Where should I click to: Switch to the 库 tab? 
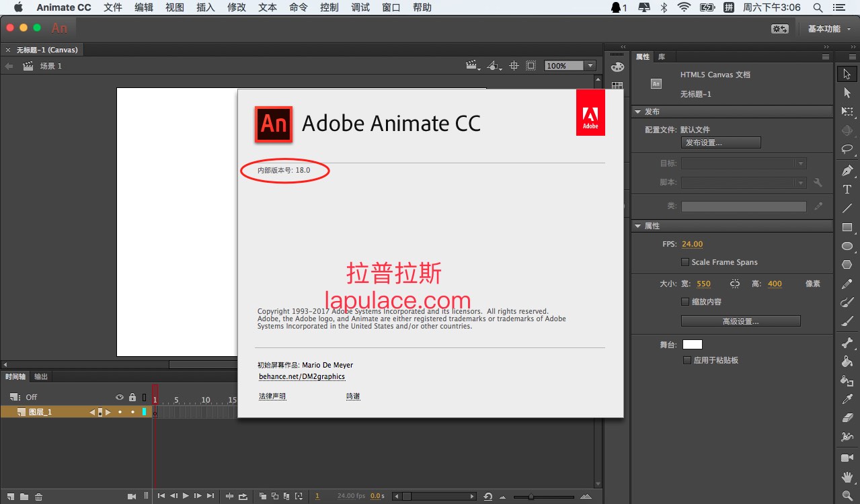click(662, 57)
